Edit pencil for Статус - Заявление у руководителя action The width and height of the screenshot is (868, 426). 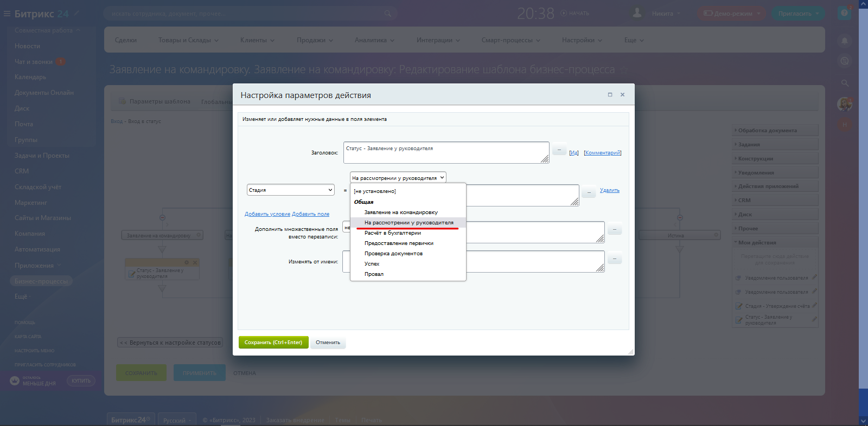tap(814, 319)
